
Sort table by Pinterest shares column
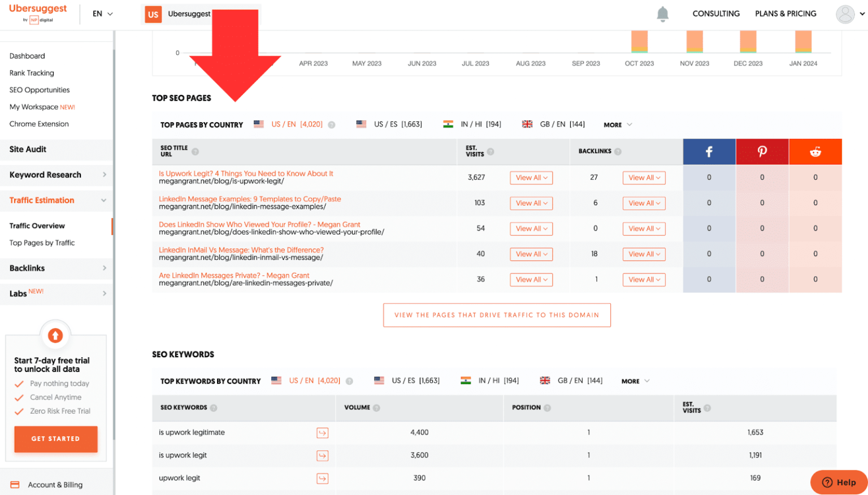point(762,151)
